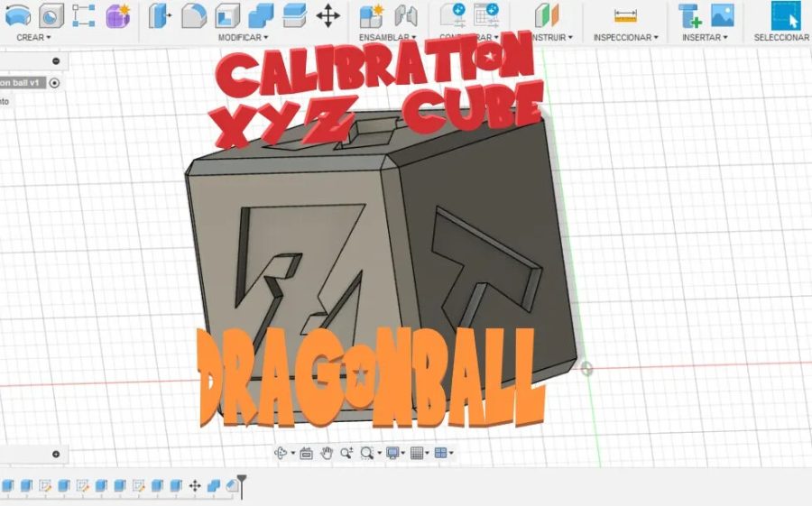Open the INSERTAR dropdown menu
The width and height of the screenshot is (812, 506).
pyautogui.click(x=705, y=37)
